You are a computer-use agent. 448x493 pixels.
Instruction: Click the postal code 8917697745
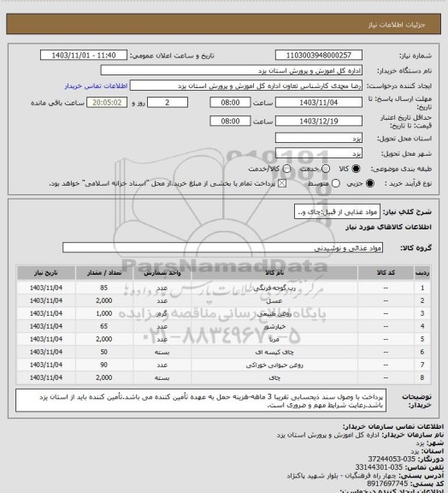coord(387,484)
